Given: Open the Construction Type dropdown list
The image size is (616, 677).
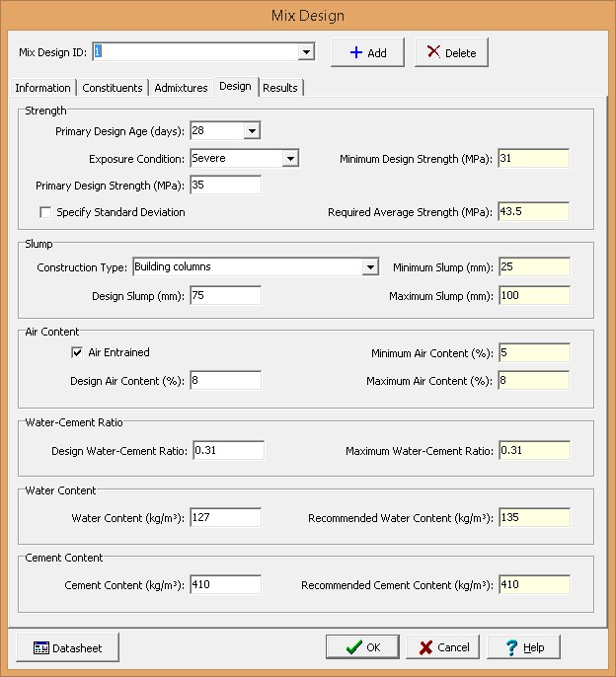Looking at the screenshot, I should pyautogui.click(x=370, y=267).
